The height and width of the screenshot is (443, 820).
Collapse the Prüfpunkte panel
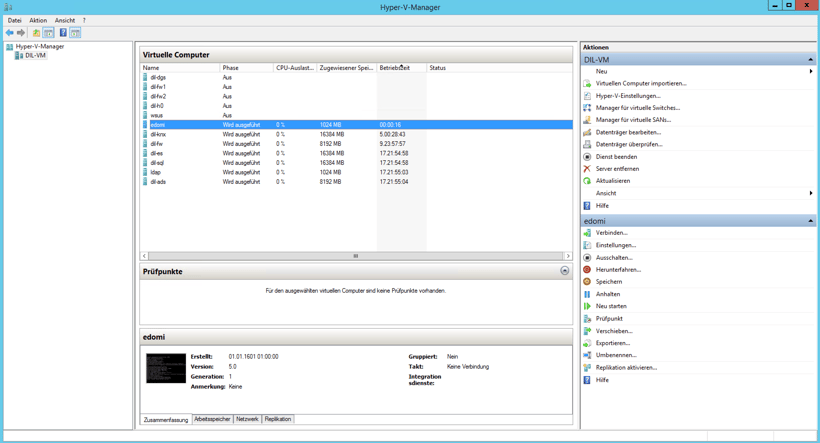(564, 271)
